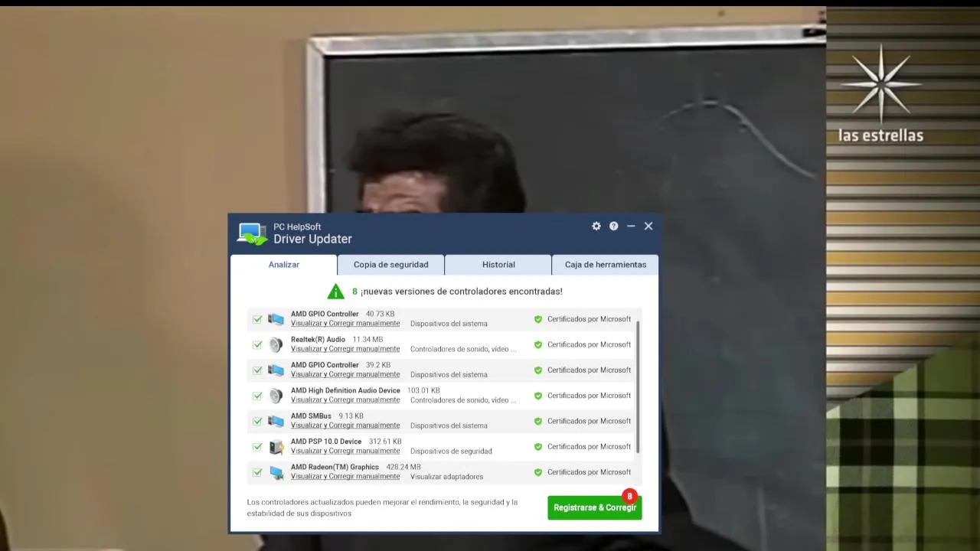Uncheck the AMD GPIO Controller 39.2 KB checkbox
The image size is (980, 551).
pyautogui.click(x=257, y=370)
